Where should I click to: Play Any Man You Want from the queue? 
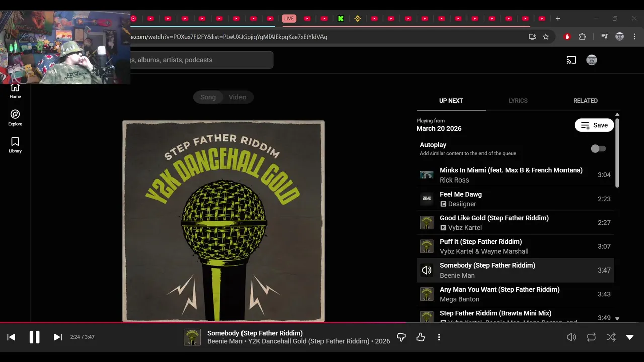click(x=515, y=294)
